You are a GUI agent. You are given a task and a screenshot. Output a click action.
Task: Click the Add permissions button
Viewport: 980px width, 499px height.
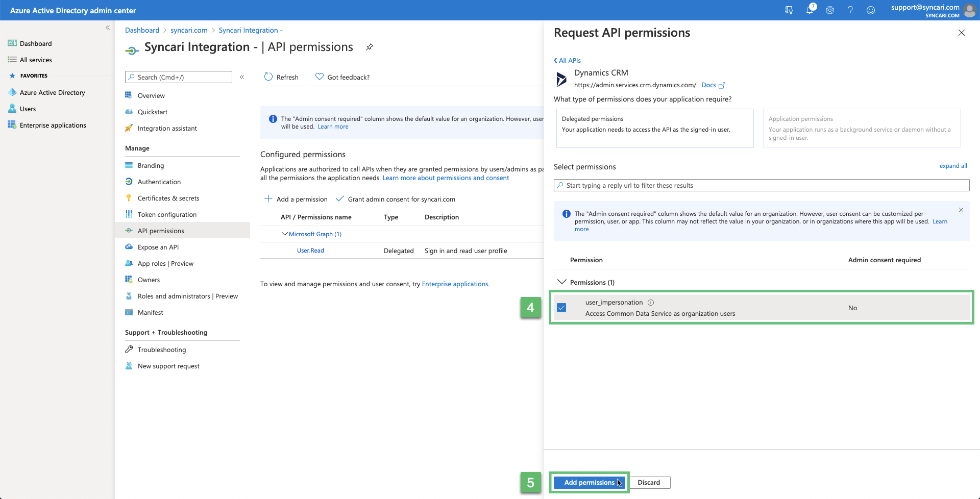coord(589,483)
